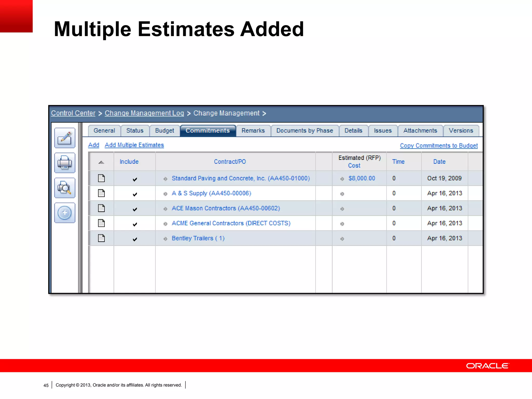Open document icon for Bentley Trailers row
The height and width of the screenshot is (399, 532).
pos(101,238)
